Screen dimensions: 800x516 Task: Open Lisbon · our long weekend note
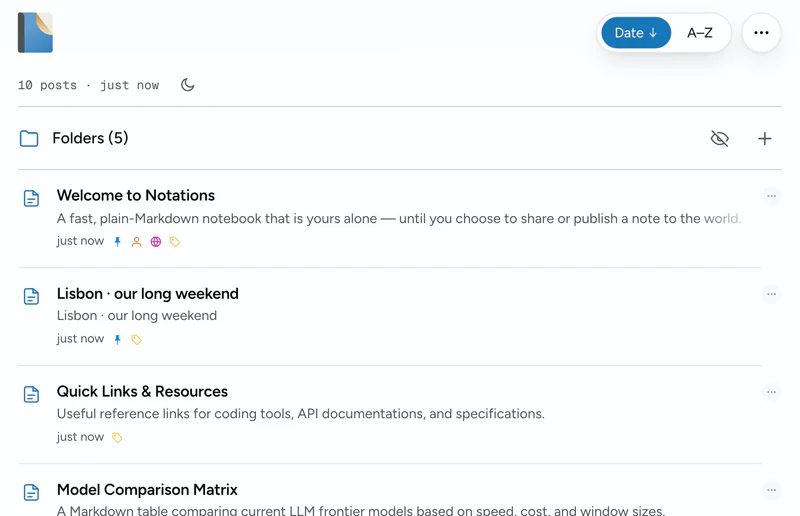147,293
